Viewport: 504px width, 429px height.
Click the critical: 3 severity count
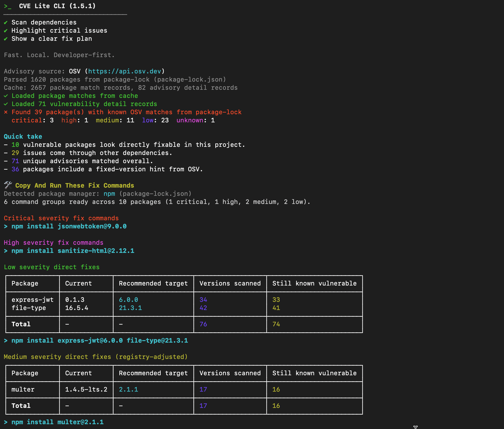(33, 120)
